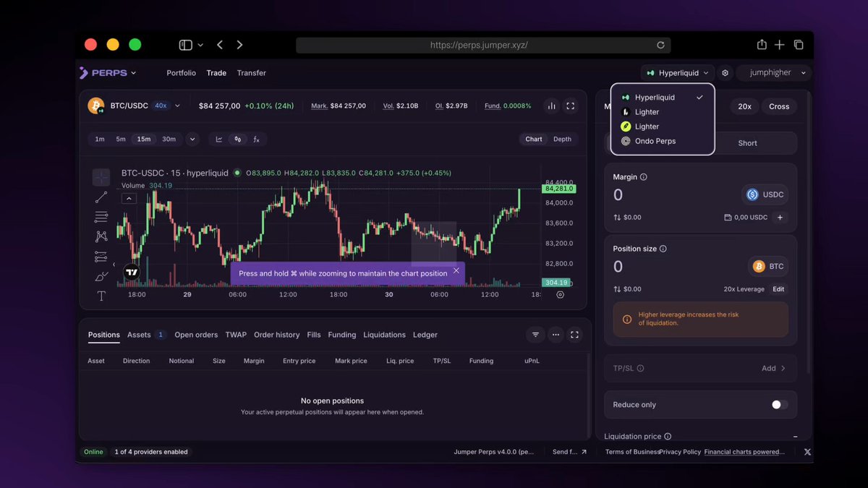Viewport: 868px width, 488px height.
Task: Open the PERPS logo dropdown menu
Action: coord(108,73)
